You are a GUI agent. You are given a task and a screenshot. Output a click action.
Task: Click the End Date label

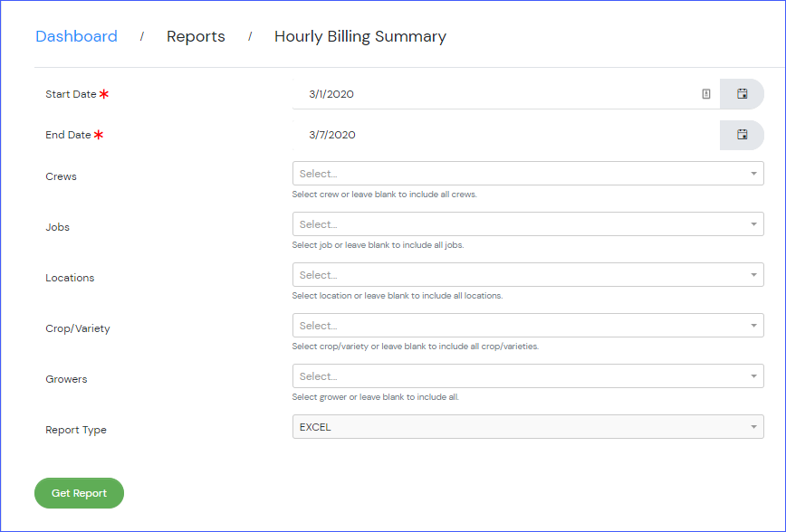click(x=68, y=135)
